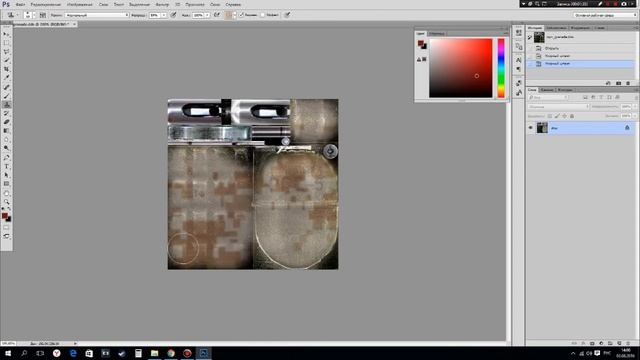Select the Hand tool
This screenshot has height=360, width=640.
pos(7,193)
